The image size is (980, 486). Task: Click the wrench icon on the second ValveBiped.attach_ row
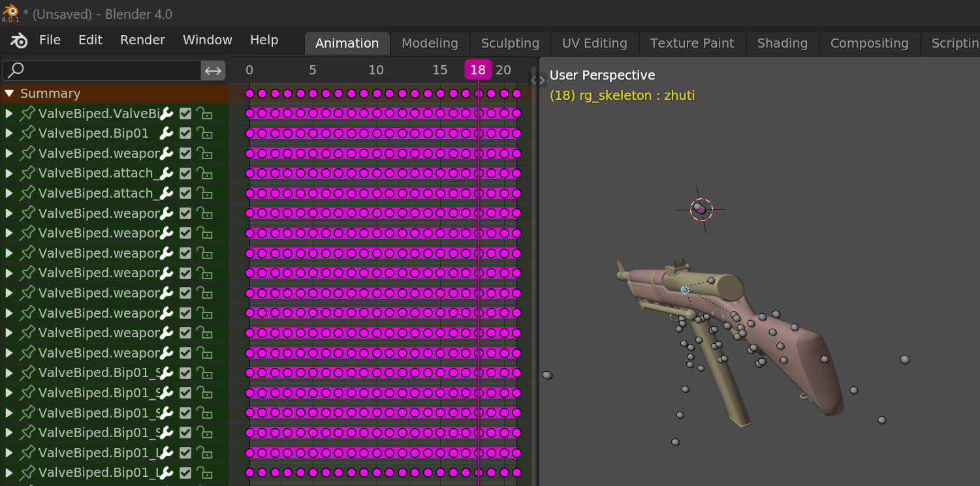pyautogui.click(x=166, y=194)
